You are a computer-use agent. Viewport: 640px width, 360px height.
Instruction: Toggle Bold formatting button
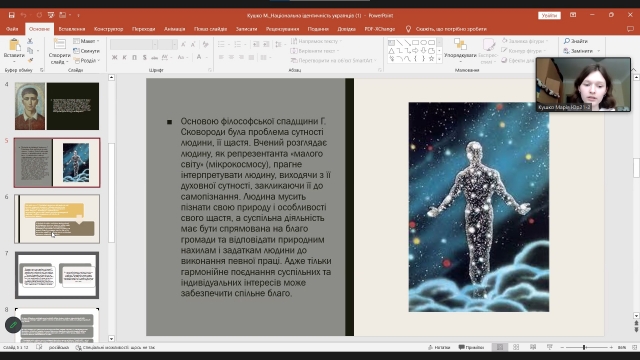(x=114, y=58)
